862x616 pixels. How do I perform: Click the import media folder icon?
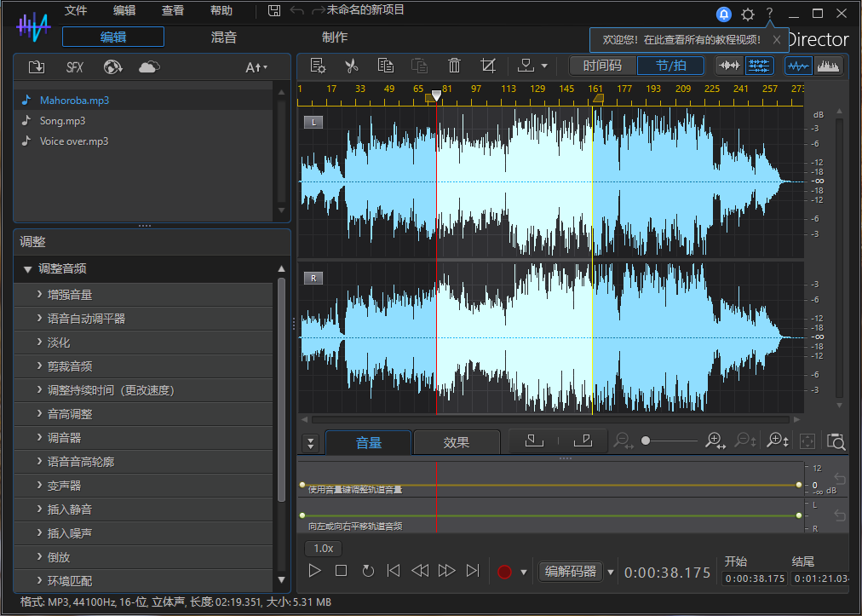(x=37, y=67)
